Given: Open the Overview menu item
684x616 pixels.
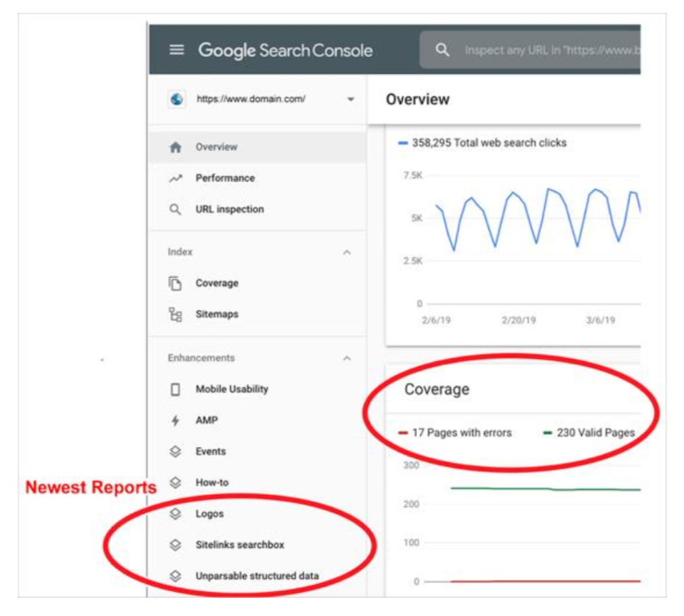Looking at the screenshot, I should [x=258, y=148].
